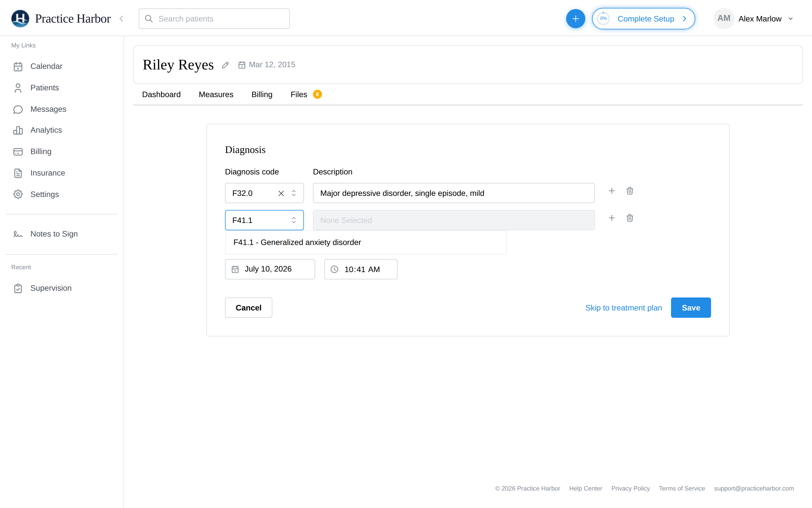The image size is (812, 508).
Task: Click the Riley Reyes patient name
Action: [178, 65]
